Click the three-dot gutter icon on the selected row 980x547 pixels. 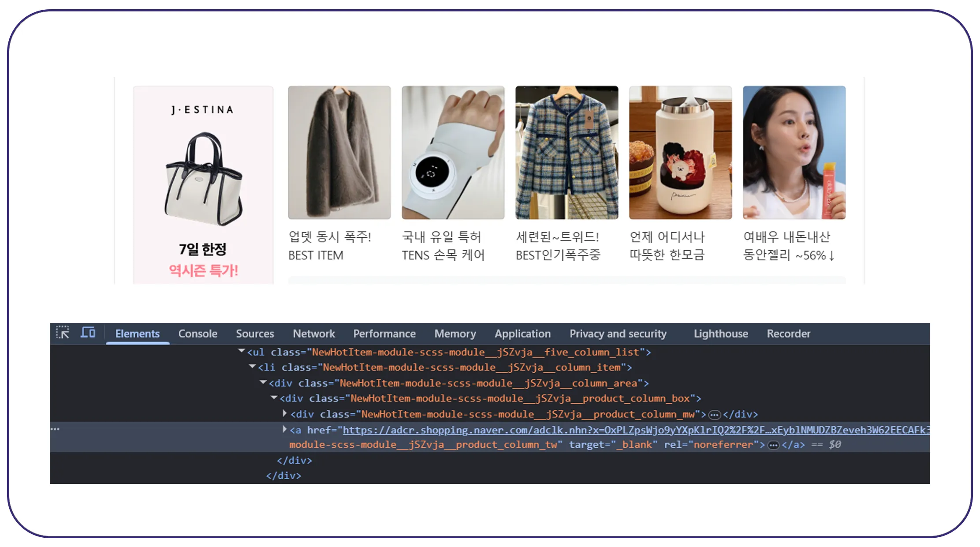[55, 429]
